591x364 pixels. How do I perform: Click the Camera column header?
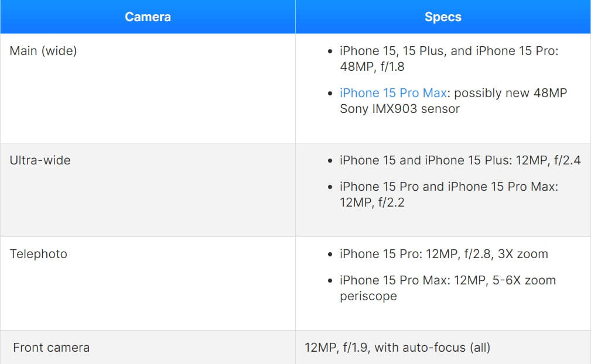tap(148, 17)
